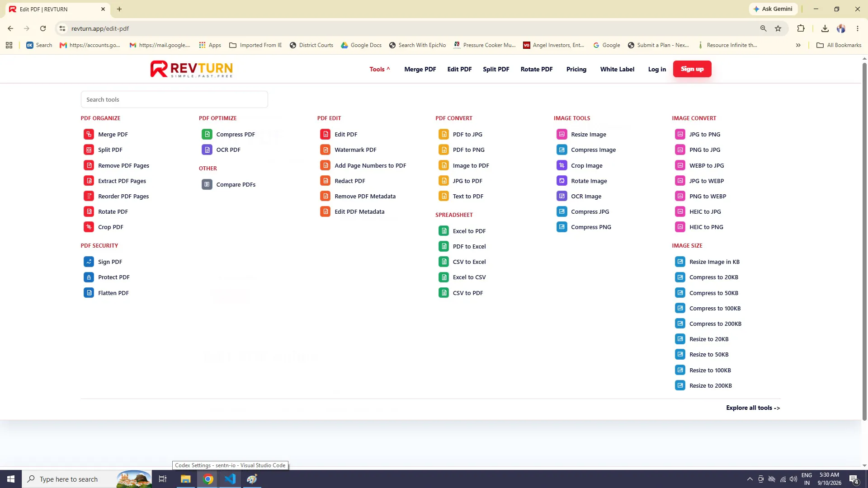Click the HEIC to JPG icon

680,211
